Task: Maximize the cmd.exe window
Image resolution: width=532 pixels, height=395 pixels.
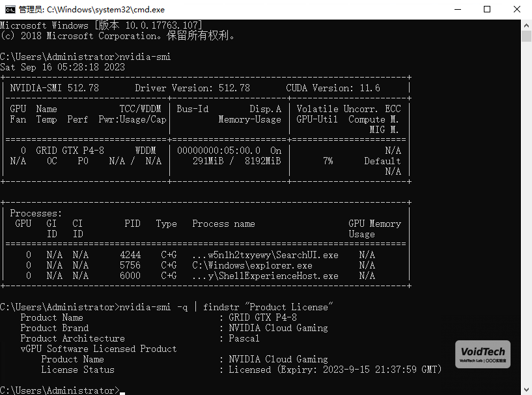Action: coord(487,9)
